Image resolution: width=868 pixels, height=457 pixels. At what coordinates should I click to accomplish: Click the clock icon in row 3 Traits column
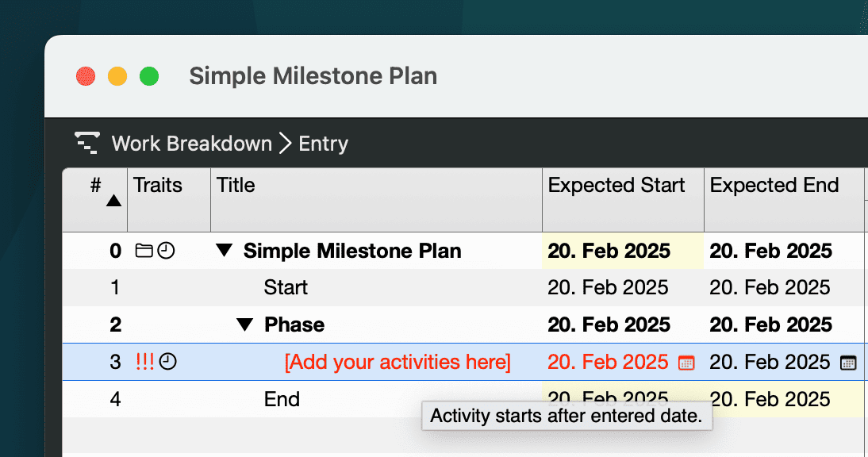coord(169,362)
